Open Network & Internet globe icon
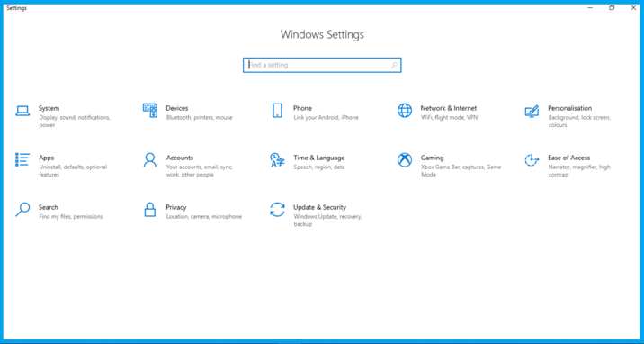Viewport: 644px width, 344px height. [405, 110]
